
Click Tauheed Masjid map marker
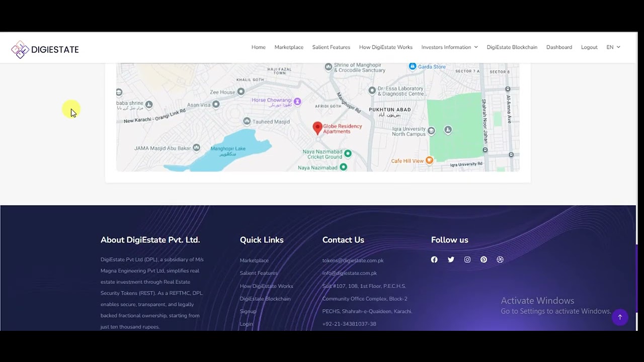247,121
